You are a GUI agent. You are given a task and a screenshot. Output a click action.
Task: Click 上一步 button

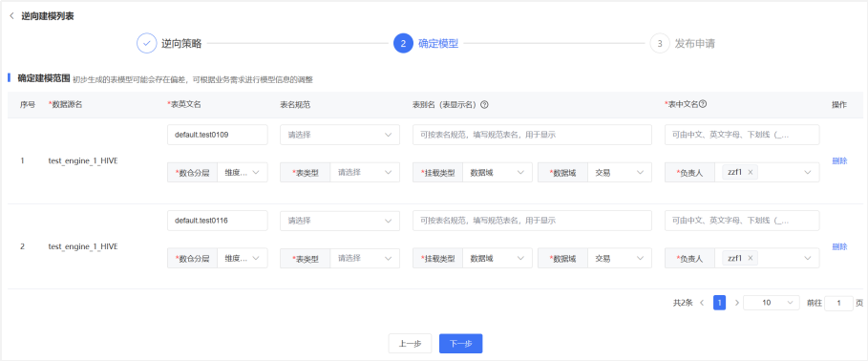pos(410,343)
